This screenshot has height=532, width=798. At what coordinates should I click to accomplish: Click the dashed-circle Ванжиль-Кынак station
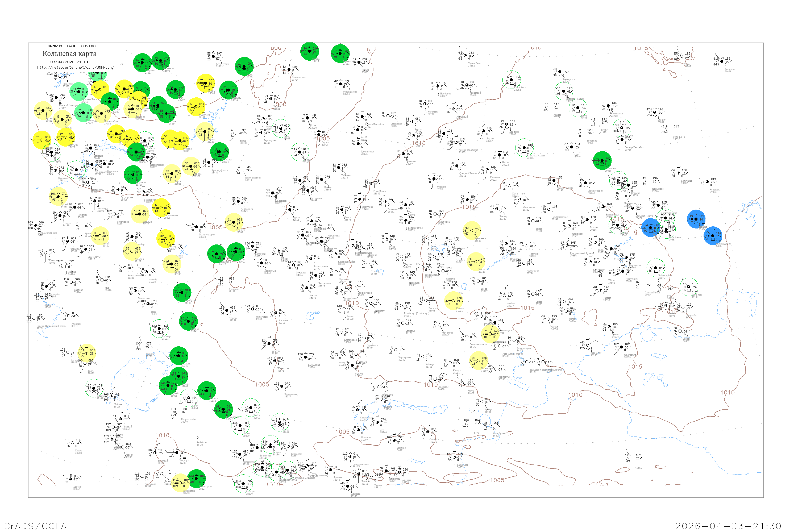click(x=524, y=148)
